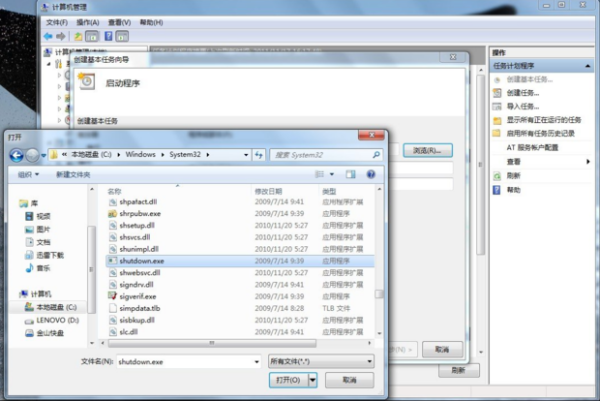Click the 刷新 button behind the wizard

(458, 370)
